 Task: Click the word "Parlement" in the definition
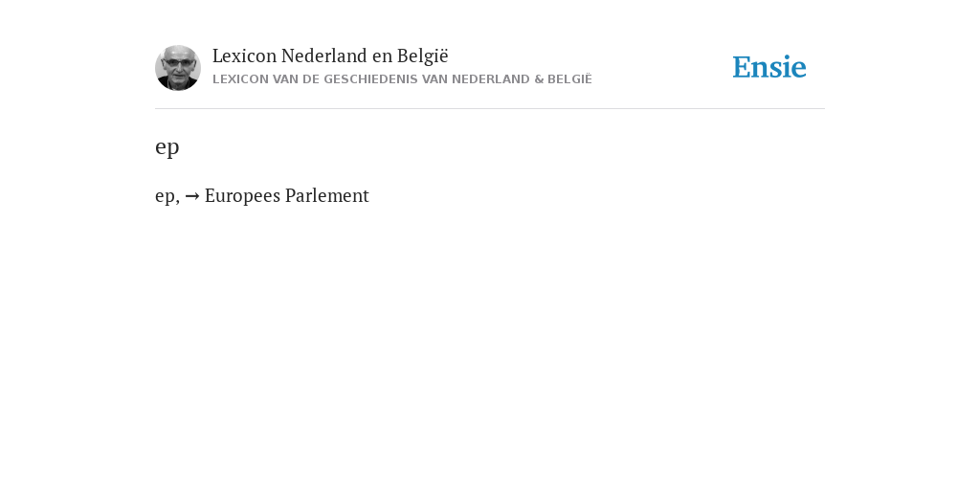[x=327, y=195]
